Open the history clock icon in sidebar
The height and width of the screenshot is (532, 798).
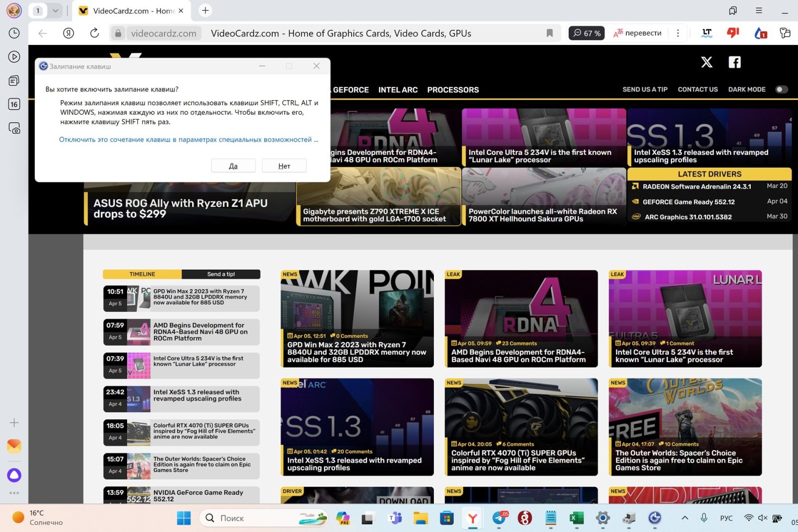[x=14, y=33]
